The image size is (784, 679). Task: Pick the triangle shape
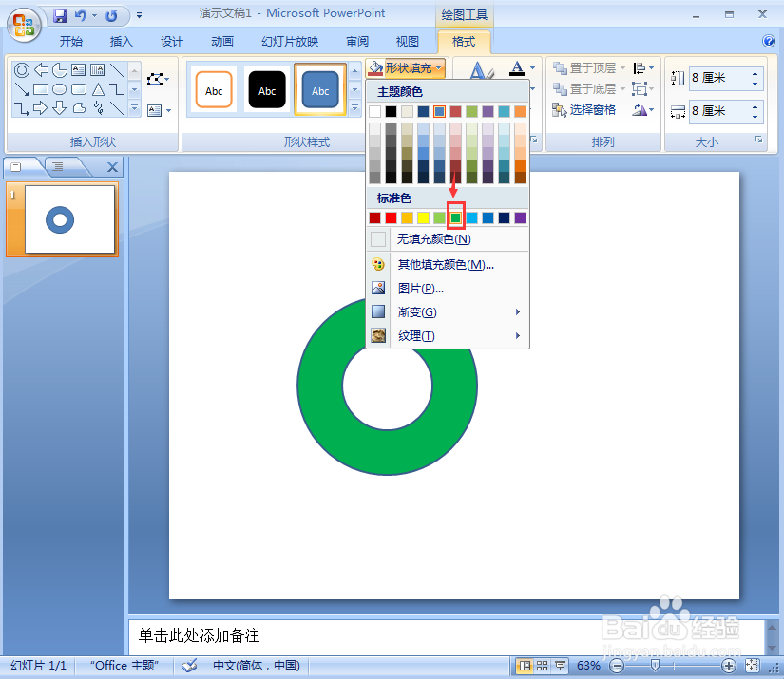(98, 89)
